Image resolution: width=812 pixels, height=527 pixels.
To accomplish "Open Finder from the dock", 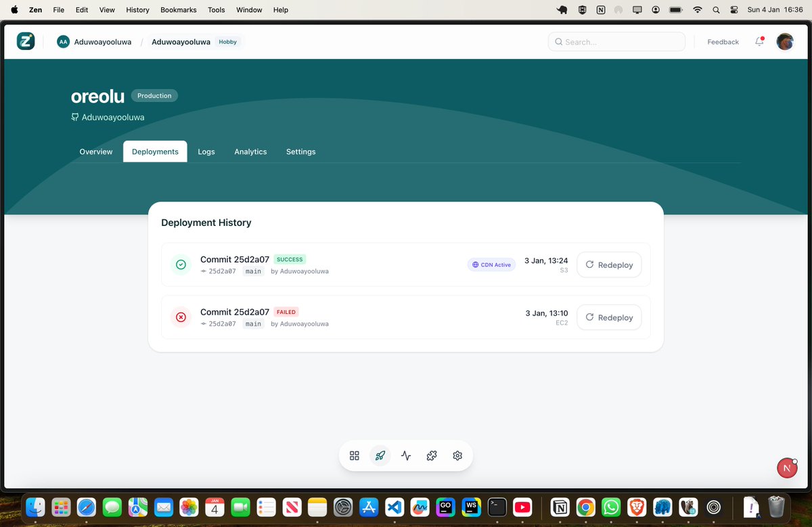I will tap(35, 507).
